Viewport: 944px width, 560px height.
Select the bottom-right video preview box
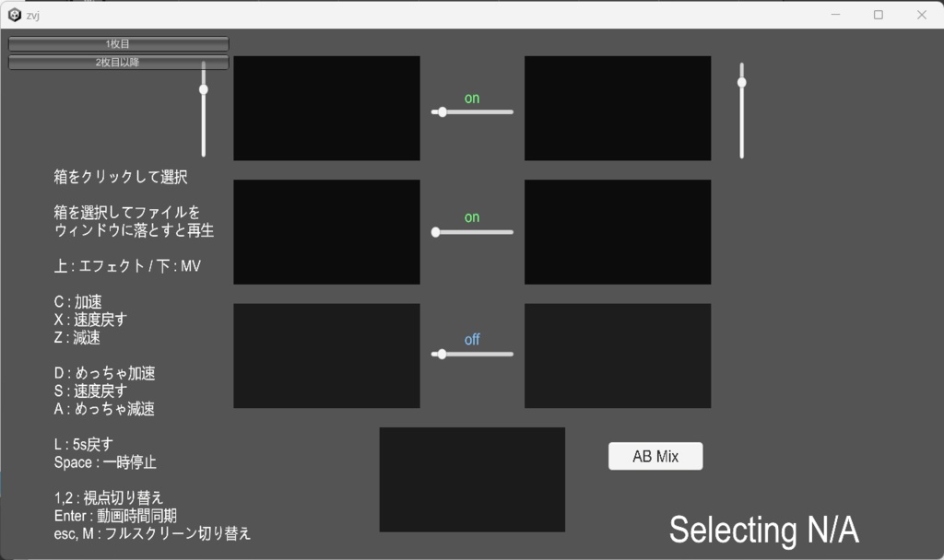[x=618, y=355]
